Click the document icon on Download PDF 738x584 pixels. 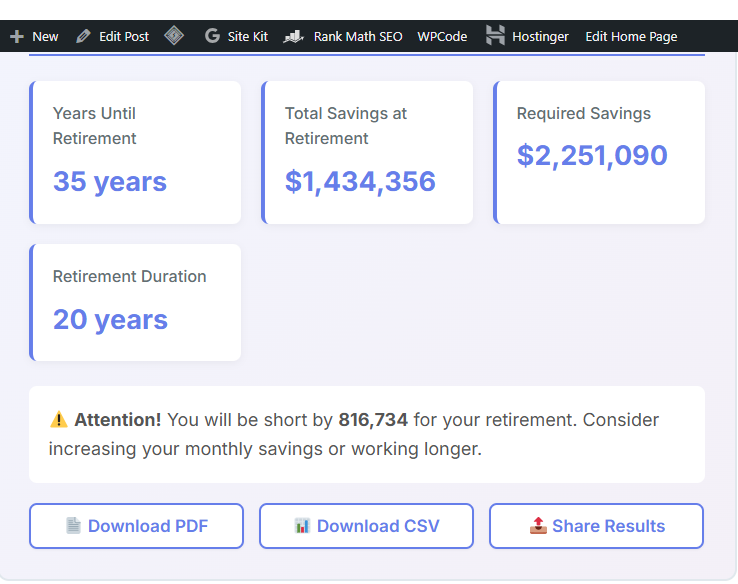73,526
